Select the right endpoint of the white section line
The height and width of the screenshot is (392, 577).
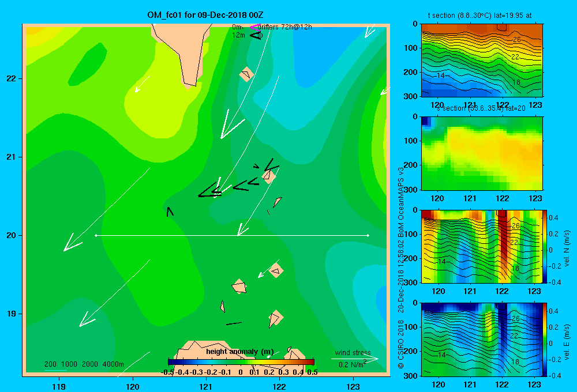pyautogui.click(x=368, y=235)
